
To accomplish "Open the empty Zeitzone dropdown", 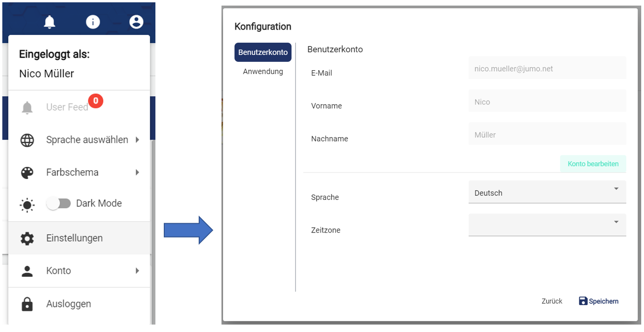I will [547, 225].
